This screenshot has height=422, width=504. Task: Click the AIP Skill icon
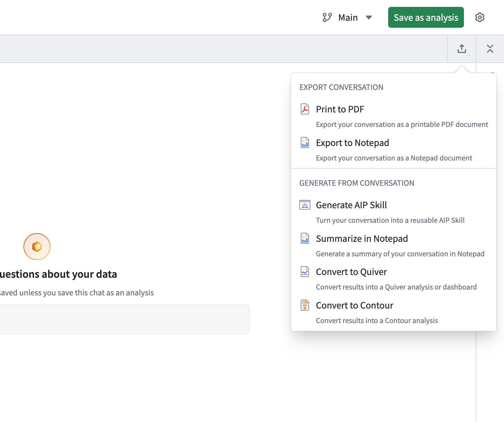pyautogui.click(x=305, y=205)
